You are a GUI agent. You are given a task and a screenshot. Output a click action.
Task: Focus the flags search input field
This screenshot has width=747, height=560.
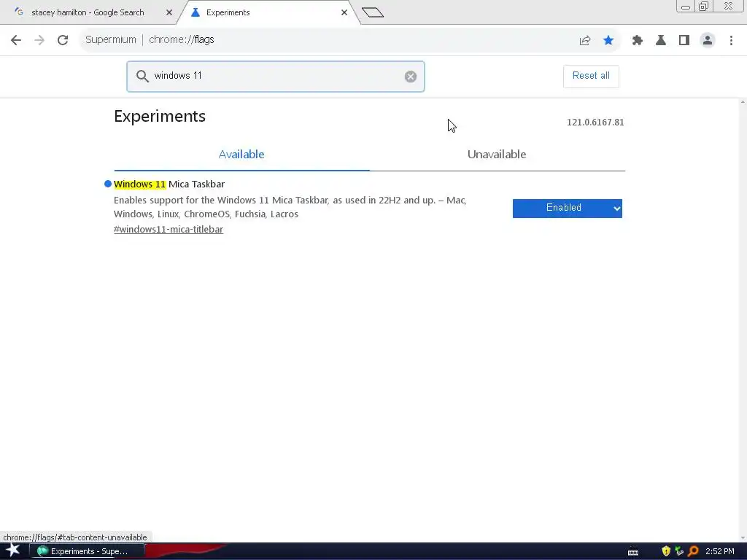point(275,76)
